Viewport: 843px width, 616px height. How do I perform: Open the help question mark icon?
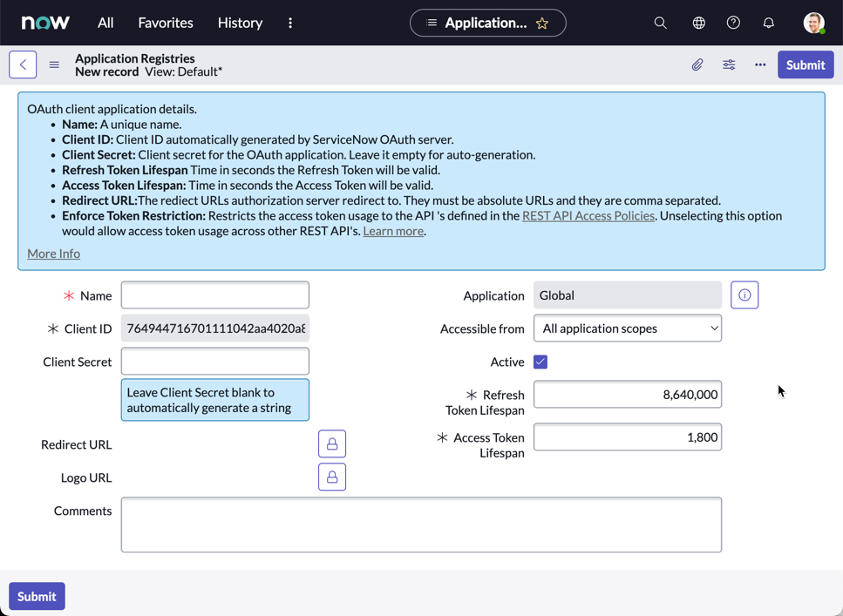coord(733,23)
